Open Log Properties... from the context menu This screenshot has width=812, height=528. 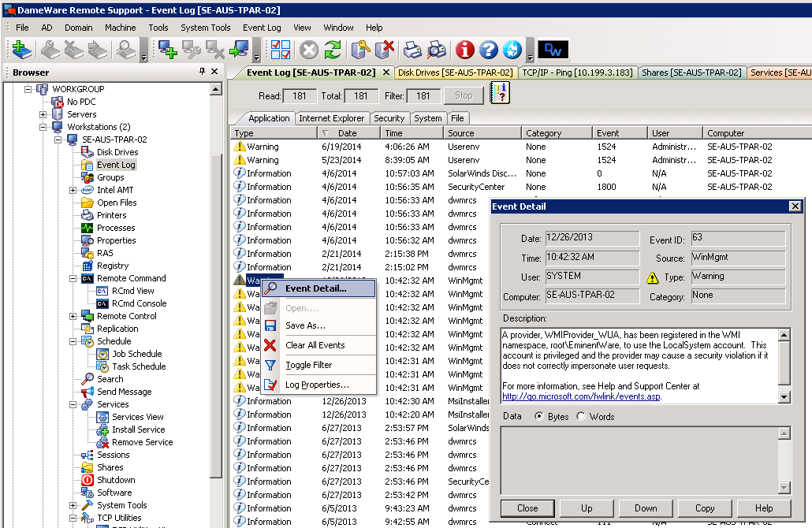(x=318, y=385)
